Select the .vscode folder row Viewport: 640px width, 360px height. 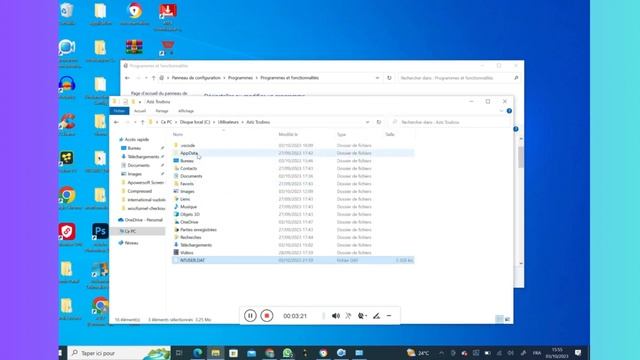pyautogui.click(x=293, y=145)
